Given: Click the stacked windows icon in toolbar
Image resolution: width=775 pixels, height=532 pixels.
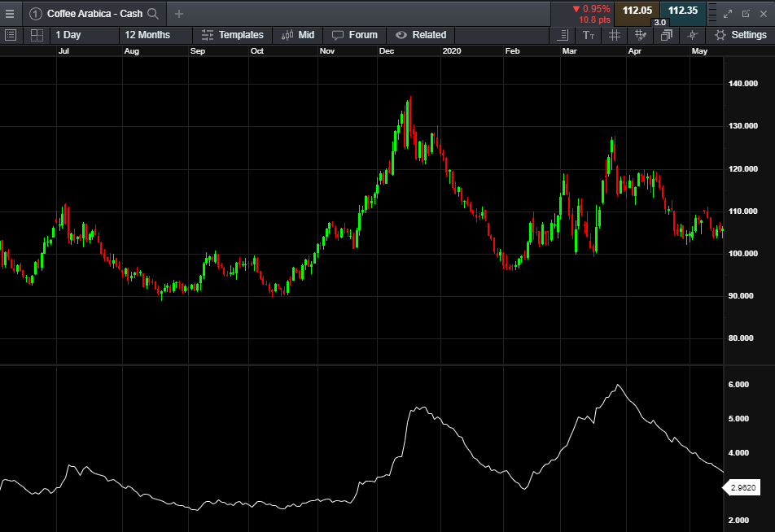Looking at the screenshot, I should click(x=666, y=35).
